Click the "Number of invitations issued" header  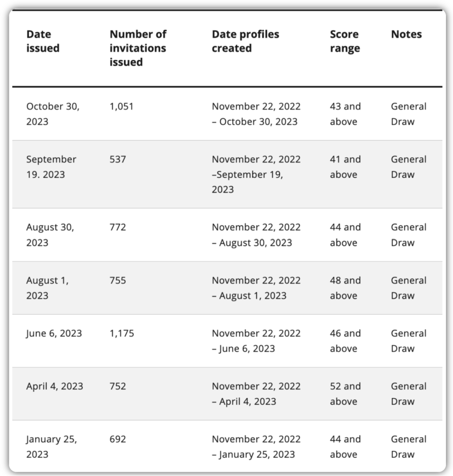(x=138, y=48)
